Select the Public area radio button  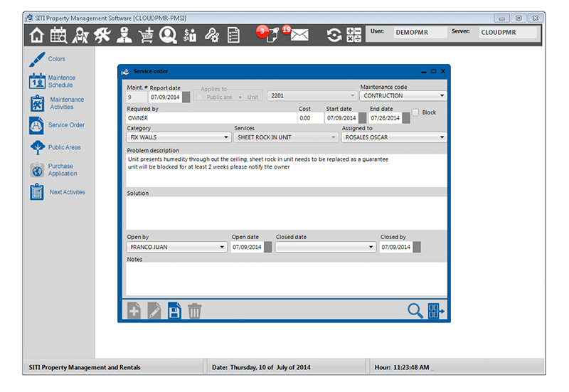[x=201, y=96]
